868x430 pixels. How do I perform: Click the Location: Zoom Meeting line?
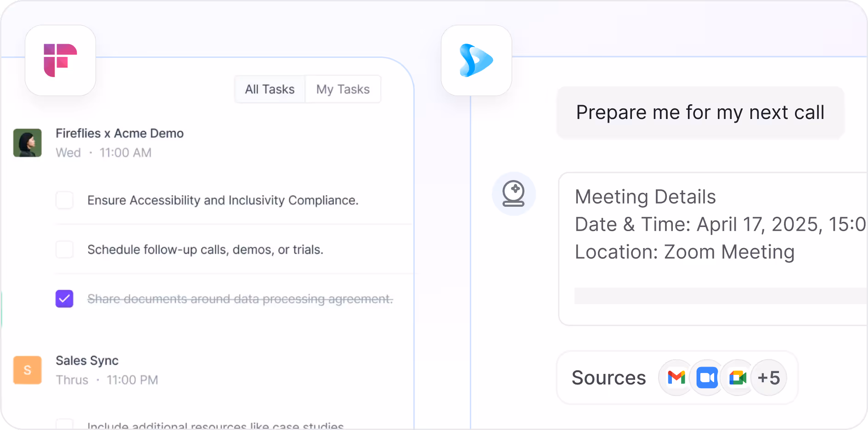tap(685, 252)
